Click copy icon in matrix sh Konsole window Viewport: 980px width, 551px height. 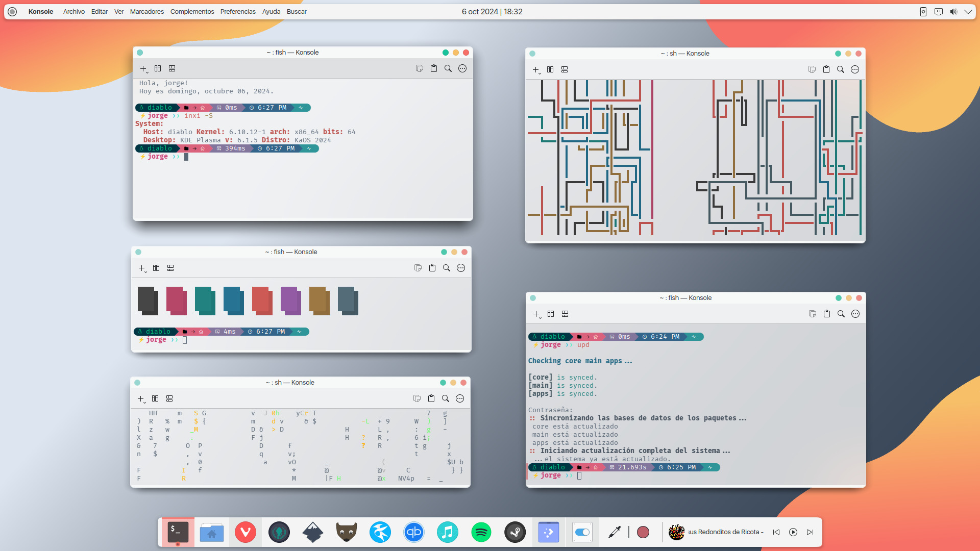point(417,398)
